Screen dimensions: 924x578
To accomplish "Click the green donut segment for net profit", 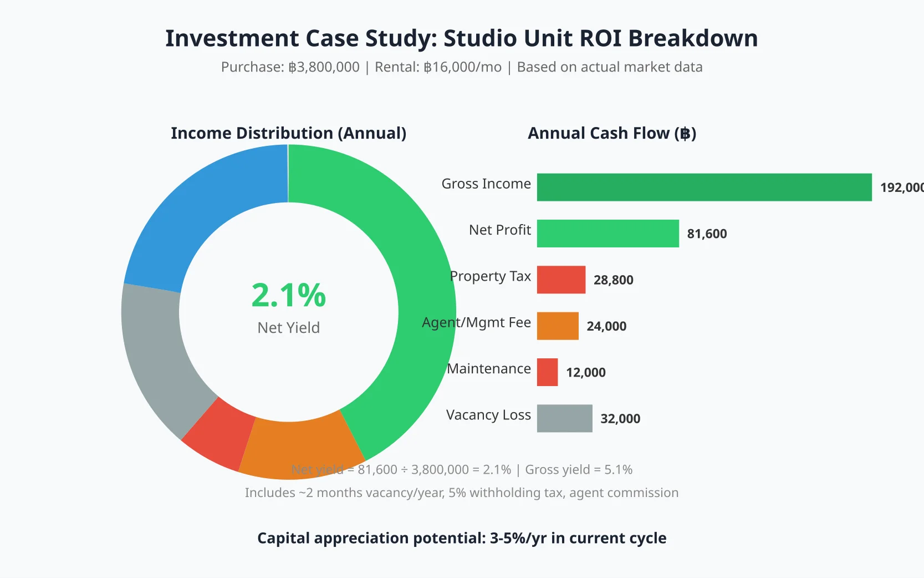I will click(x=421, y=288).
